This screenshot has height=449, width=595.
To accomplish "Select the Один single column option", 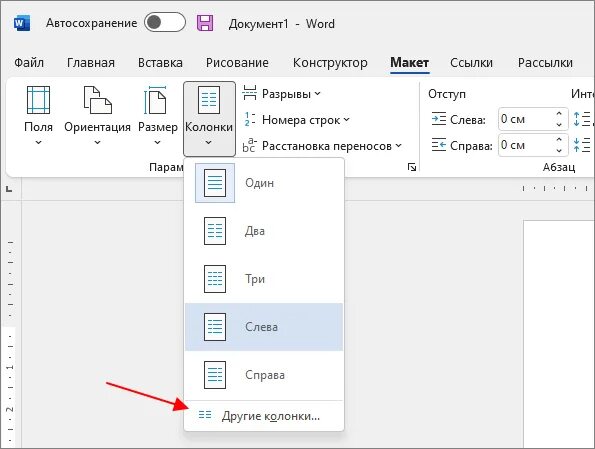I will 264,183.
